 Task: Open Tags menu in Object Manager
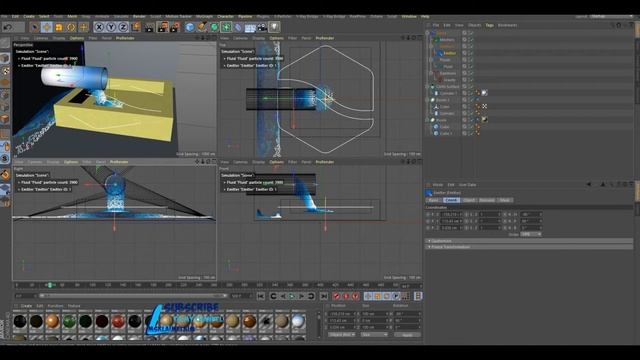pyautogui.click(x=489, y=25)
